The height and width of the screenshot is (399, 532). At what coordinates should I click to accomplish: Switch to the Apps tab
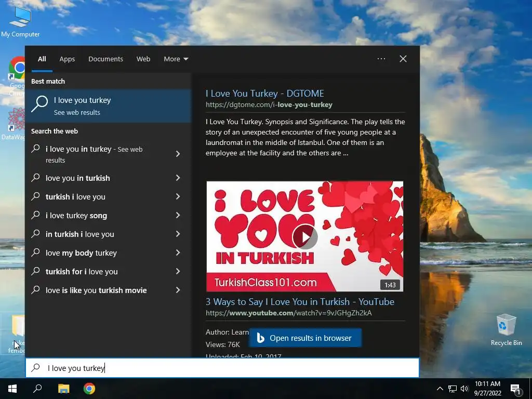click(x=67, y=59)
